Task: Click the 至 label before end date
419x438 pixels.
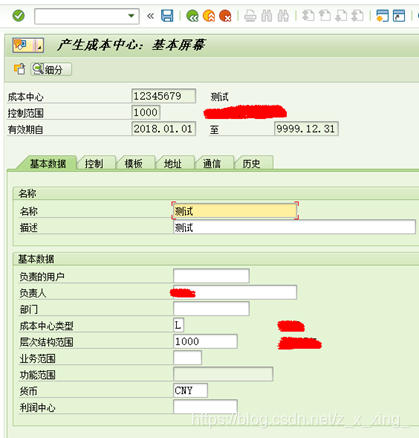Action: (214, 130)
